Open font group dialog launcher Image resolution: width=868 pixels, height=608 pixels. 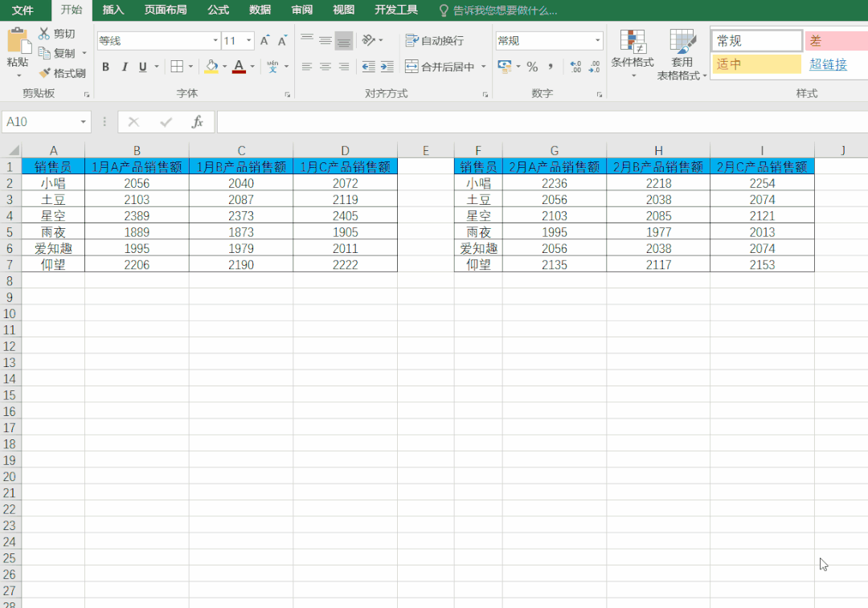287,95
